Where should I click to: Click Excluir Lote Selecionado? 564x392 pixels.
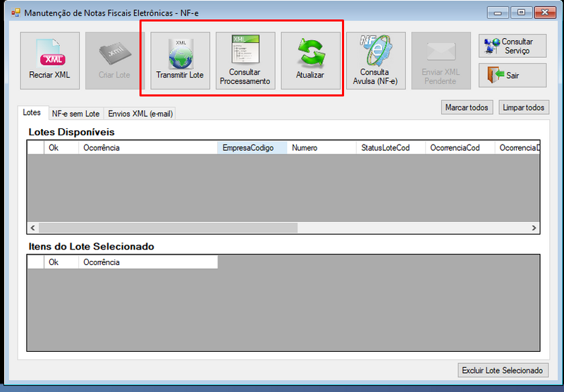click(x=503, y=370)
